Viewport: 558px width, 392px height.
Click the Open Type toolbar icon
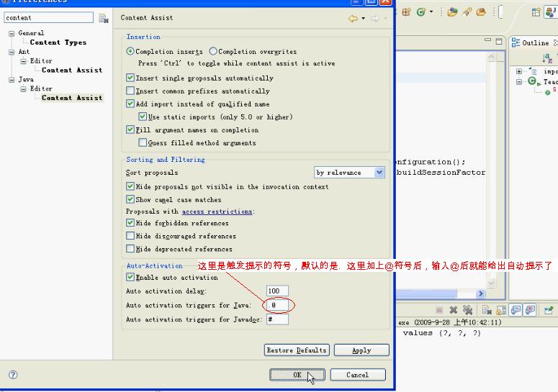click(452, 12)
